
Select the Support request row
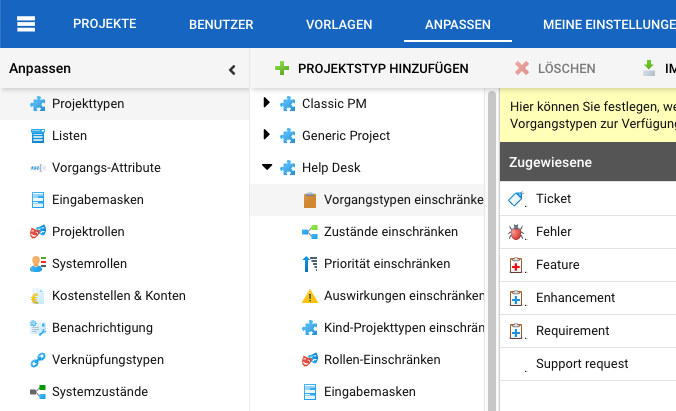582,363
